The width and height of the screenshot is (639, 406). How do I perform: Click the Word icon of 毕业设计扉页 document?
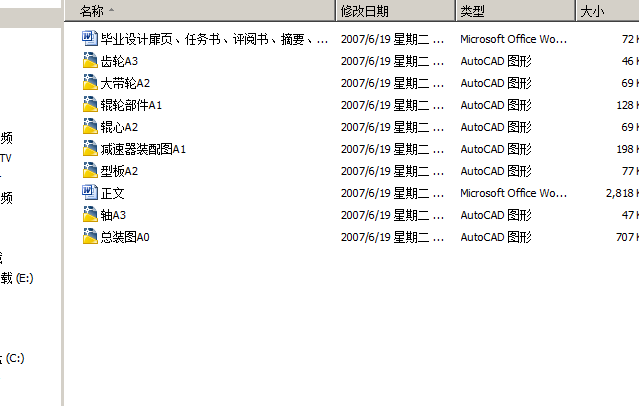click(90, 38)
